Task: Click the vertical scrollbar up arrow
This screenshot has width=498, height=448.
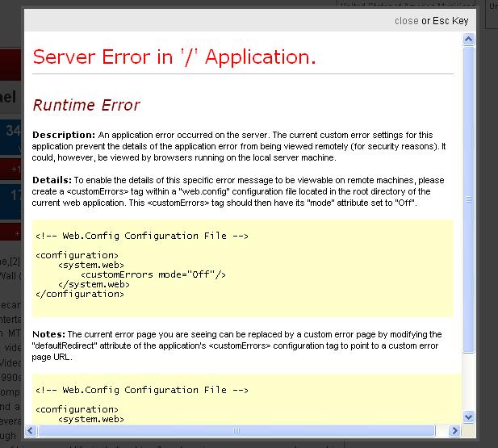Action: (469, 40)
